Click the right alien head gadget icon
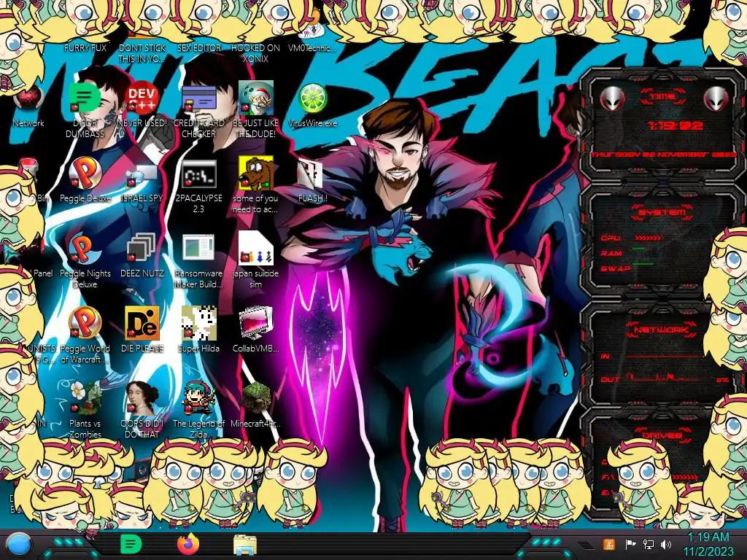 [716, 99]
